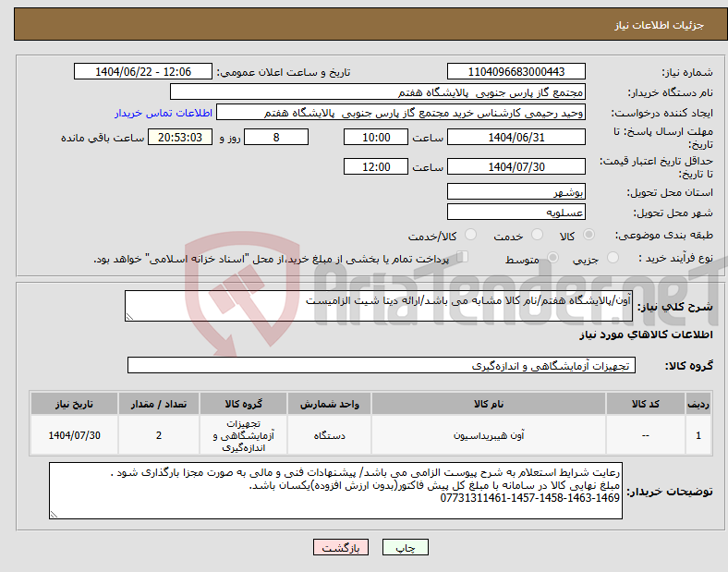Click the چاپ (print) button
The image size is (728, 572).
click(405, 547)
